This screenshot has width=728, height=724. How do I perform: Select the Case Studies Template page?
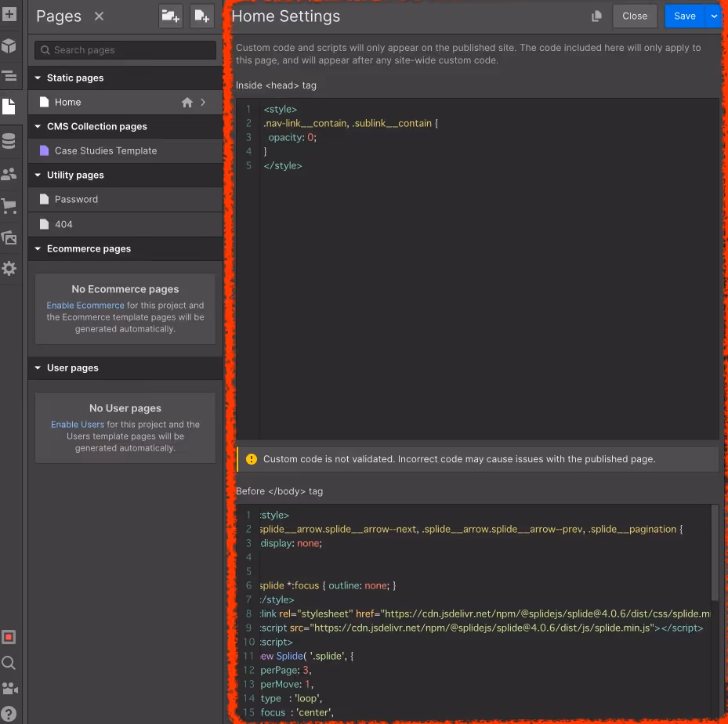click(105, 150)
